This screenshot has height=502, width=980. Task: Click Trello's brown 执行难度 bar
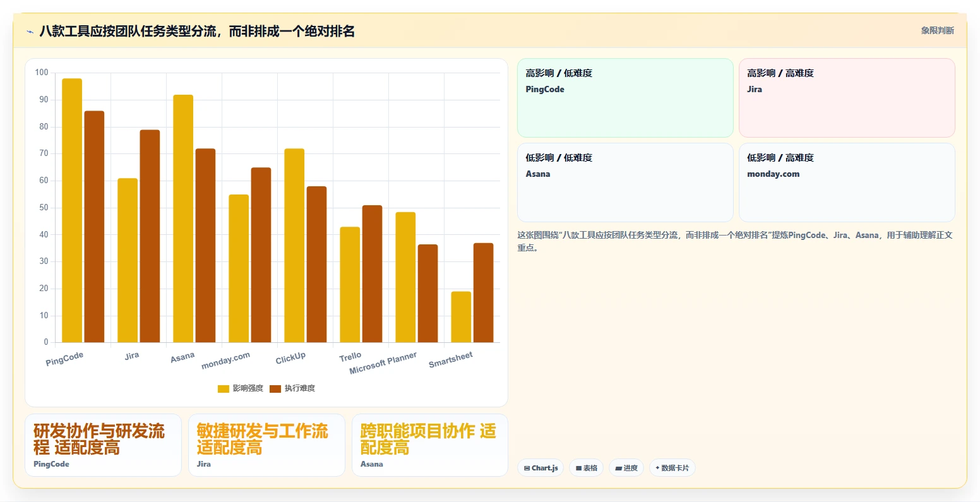(x=372, y=274)
